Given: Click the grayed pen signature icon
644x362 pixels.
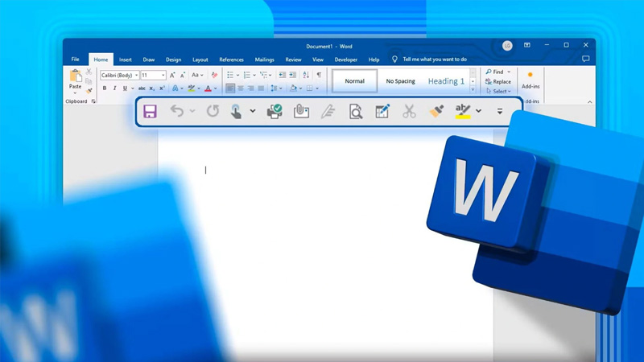Looking at the screenshot, I should point(328,111).
